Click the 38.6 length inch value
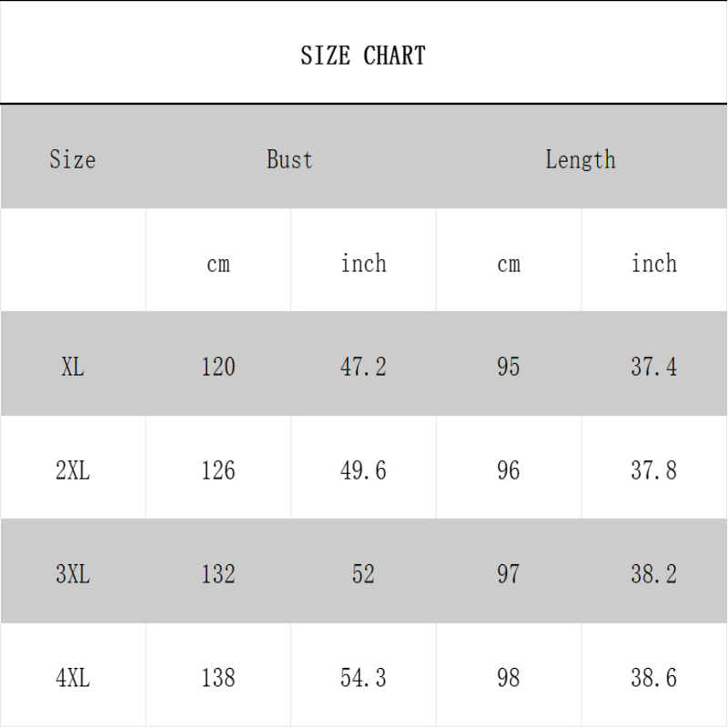Image resolution: width=728 pixels, height=728 pixels. coord(654,678)
